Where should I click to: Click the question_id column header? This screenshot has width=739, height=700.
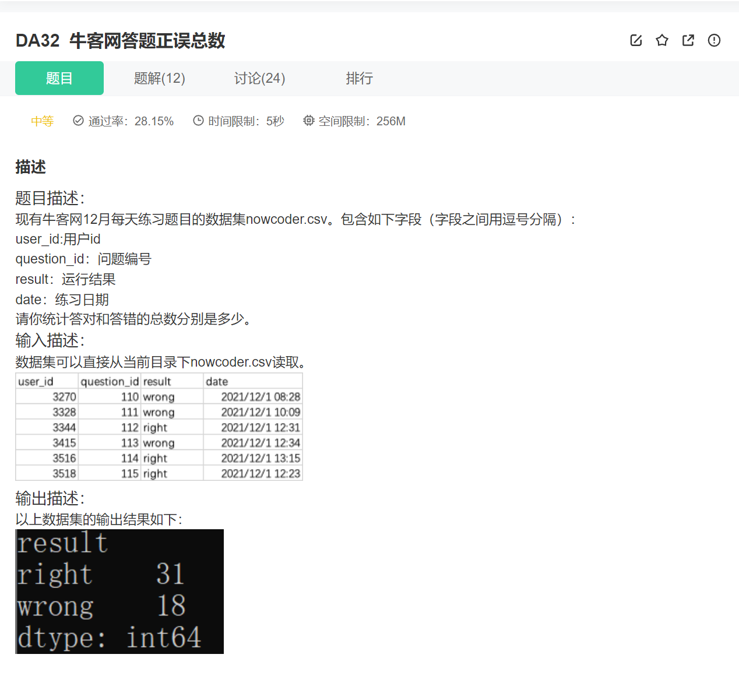[110, 381]
